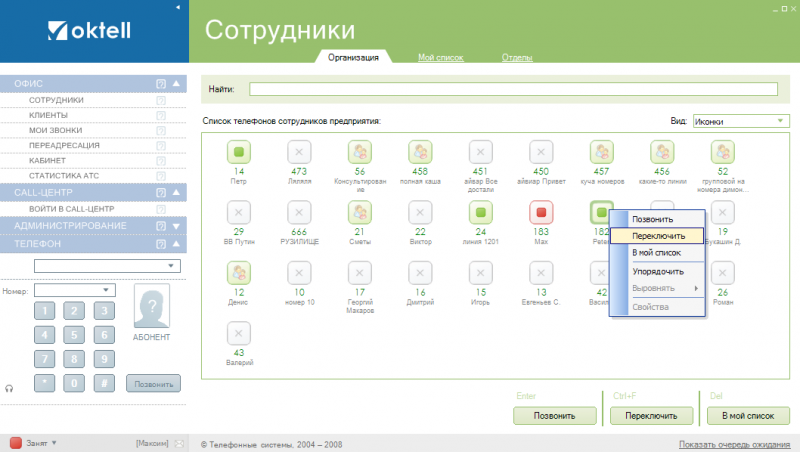Choose Позвонить in context menu
The height and width of the screenshot is (452, 800).
pos(657,219)
